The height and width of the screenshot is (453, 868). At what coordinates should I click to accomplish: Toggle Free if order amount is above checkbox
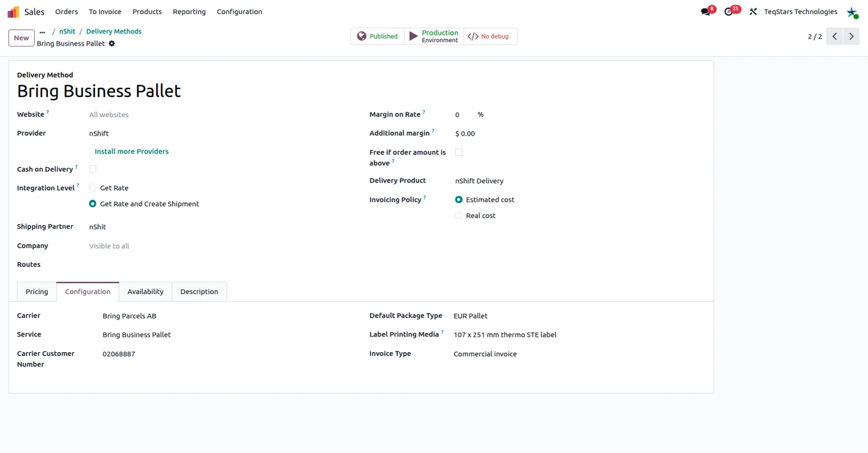click(459, 152)
